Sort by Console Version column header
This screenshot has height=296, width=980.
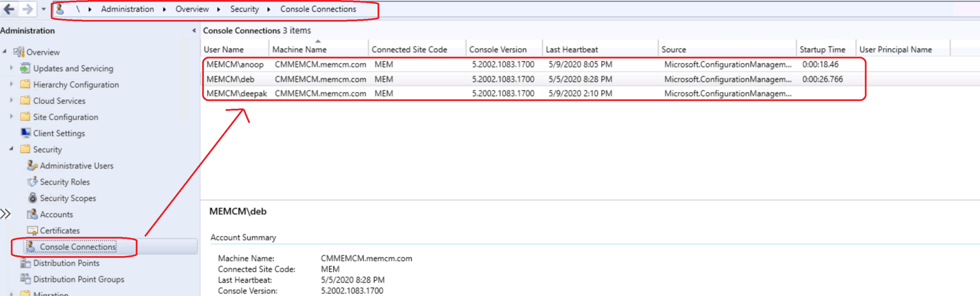click(504, 49)
